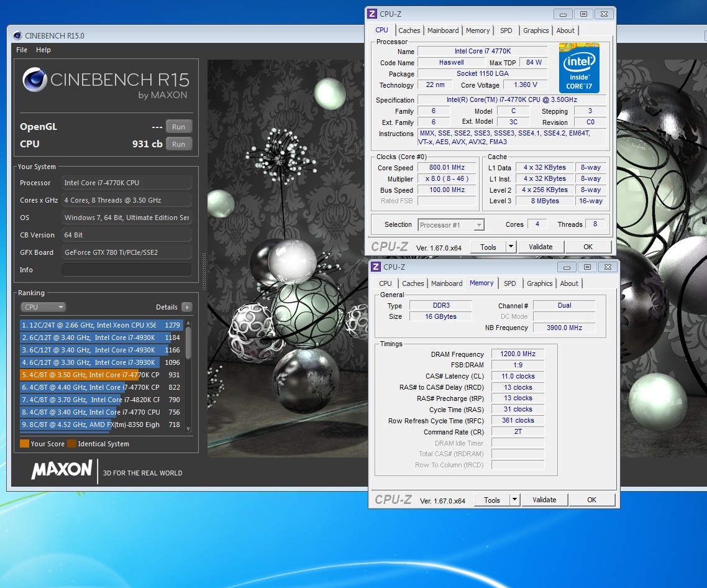Select ranking row 4.40 GHz i7-4770K 822
This screenshot has width=707, height=588.
[x=101, y=387]
